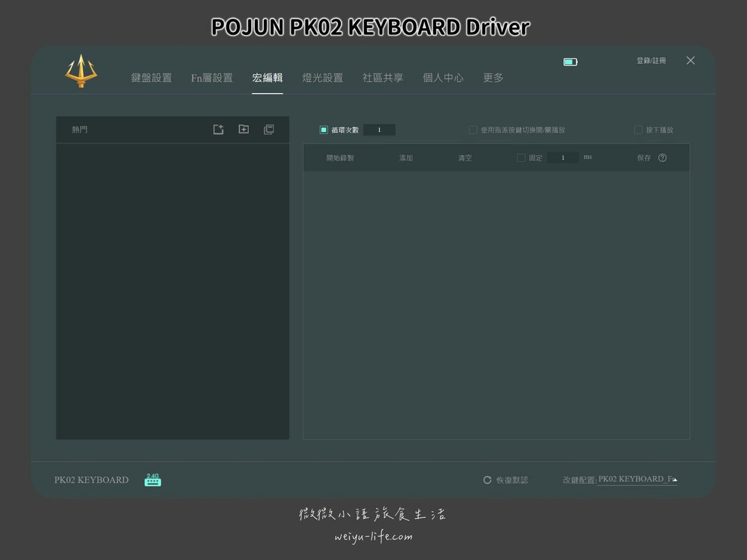Click 保存 to save macro

[x=644, y=158]
